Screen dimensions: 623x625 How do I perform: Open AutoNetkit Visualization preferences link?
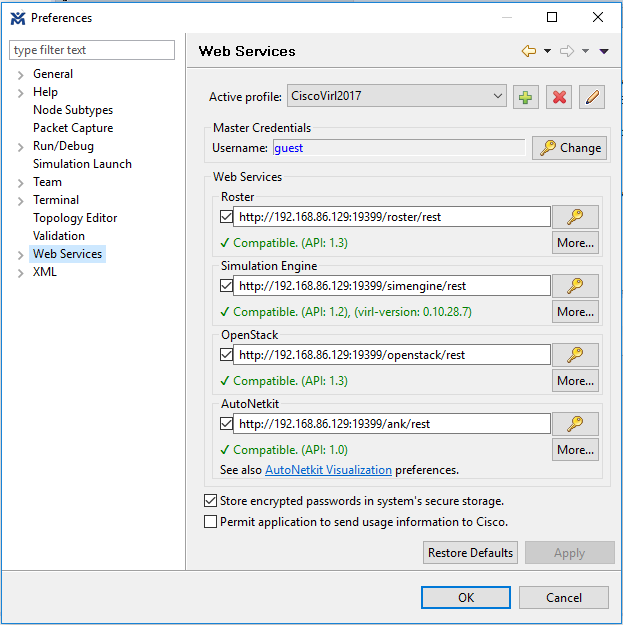click(328, 470)
